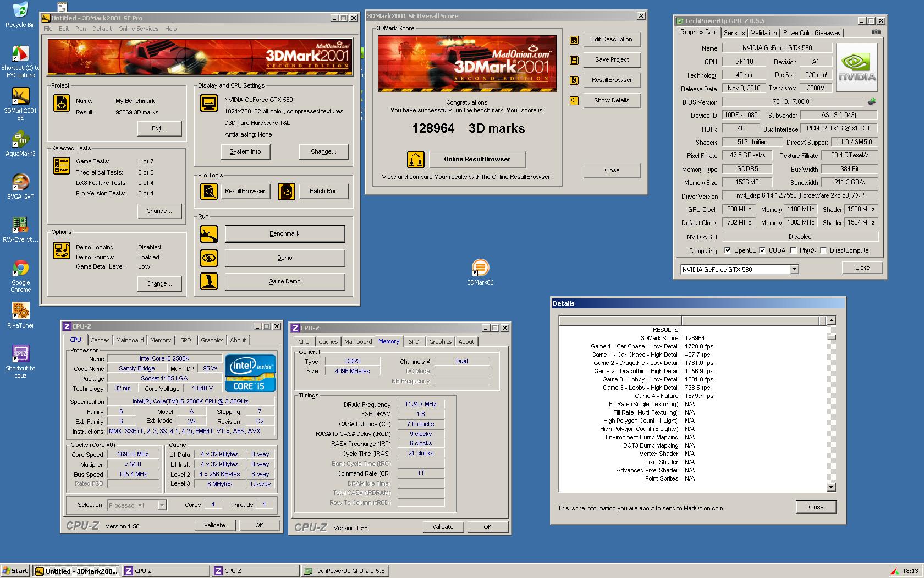Launch the RivaTuner desktop icon
The height and width of the screenshot is (578, 924).
(20, 311)
